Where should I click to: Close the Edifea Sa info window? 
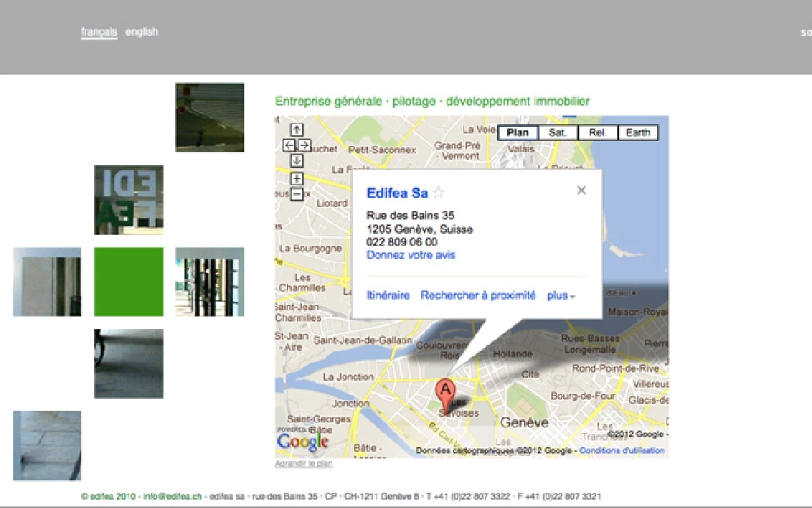582,190
